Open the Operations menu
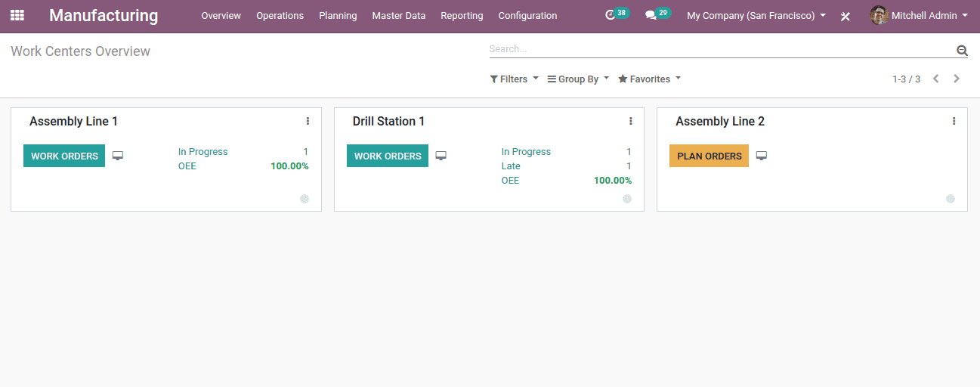 (280, 15)
